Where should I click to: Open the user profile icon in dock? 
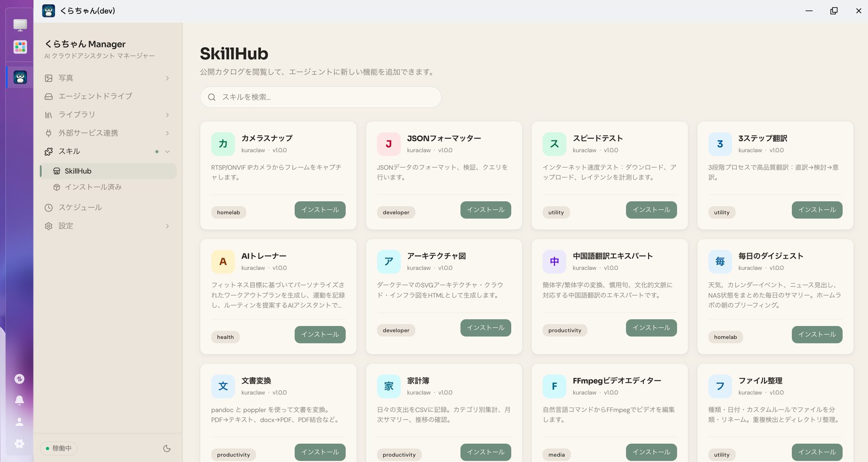(x=19, y=421)
